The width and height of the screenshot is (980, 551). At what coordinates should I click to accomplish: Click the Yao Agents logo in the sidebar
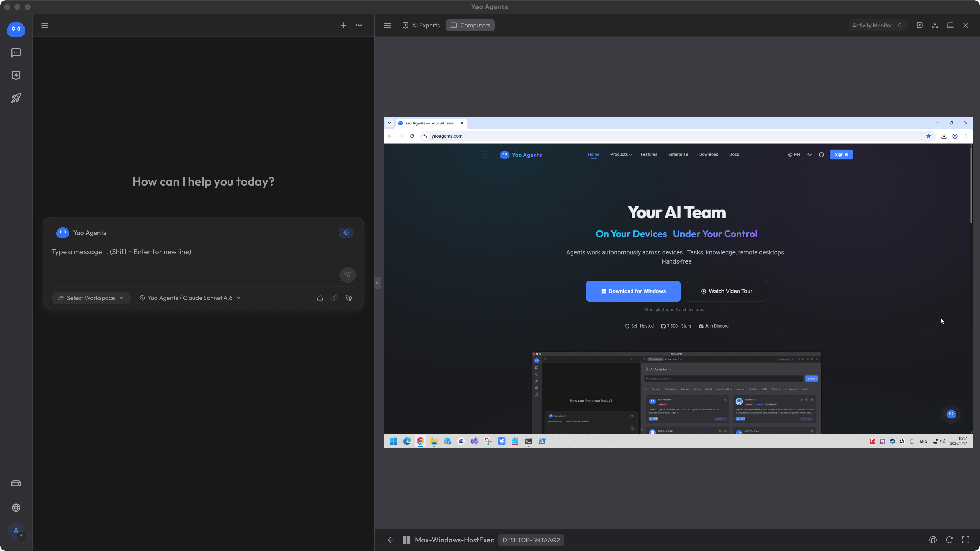pyautogui.click(x=16, y=29)
